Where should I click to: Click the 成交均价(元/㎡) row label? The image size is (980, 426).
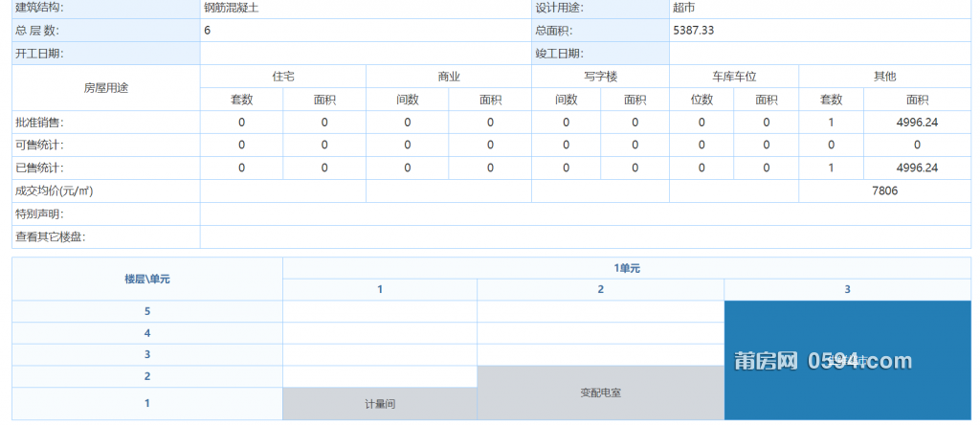(55, 191)
